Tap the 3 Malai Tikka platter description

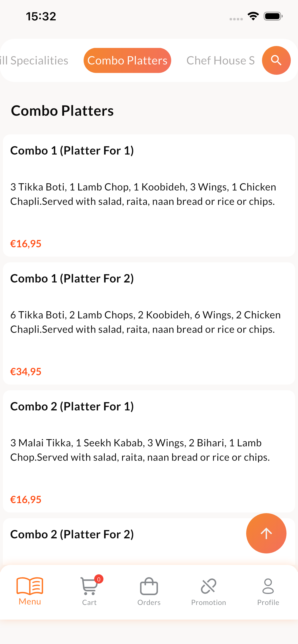coord(140,450)
